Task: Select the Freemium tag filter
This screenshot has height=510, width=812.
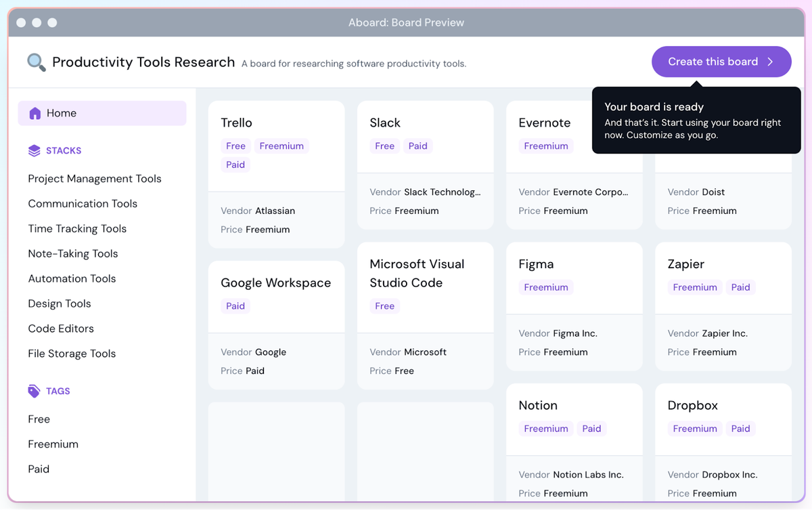Action: point(53,444)
